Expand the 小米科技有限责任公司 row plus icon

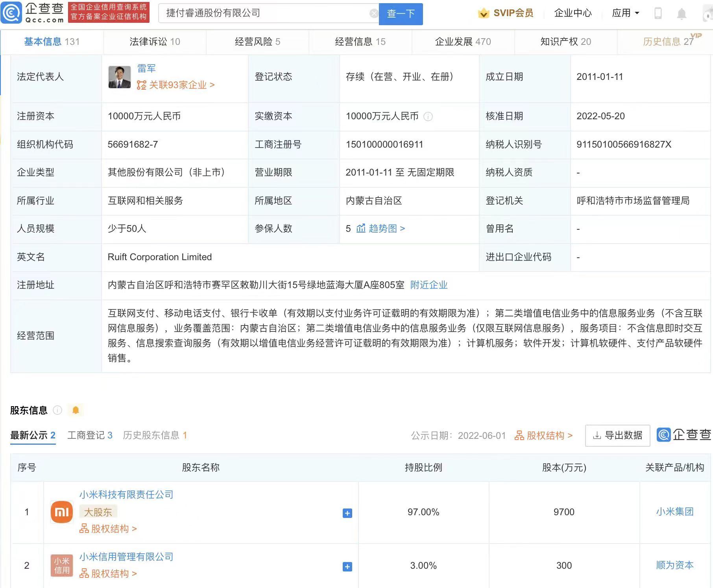point(347,513)
